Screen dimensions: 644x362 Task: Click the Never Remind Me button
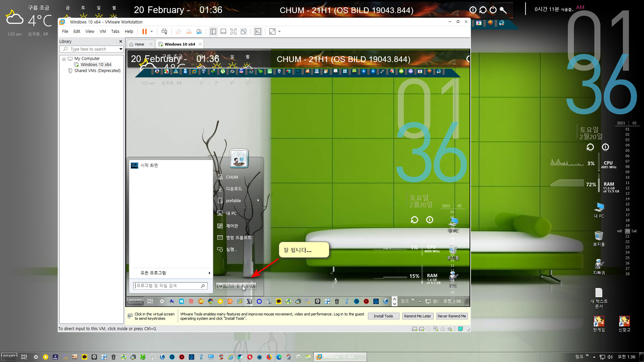(452, 316)
